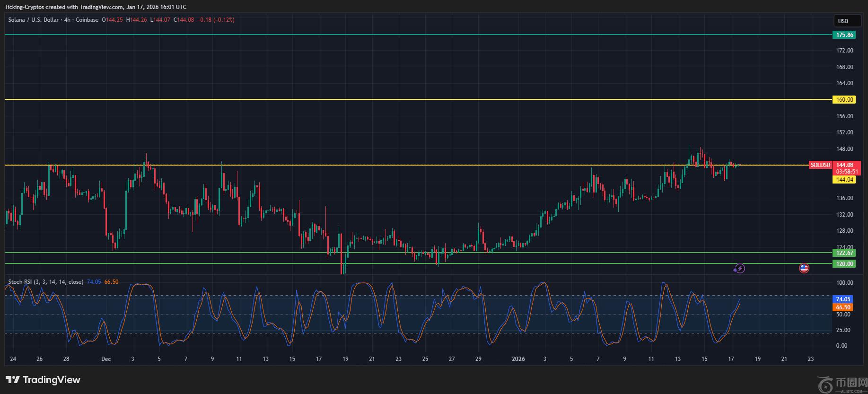
Task: Click the US flag economic event icon
Action: (804, 269)
